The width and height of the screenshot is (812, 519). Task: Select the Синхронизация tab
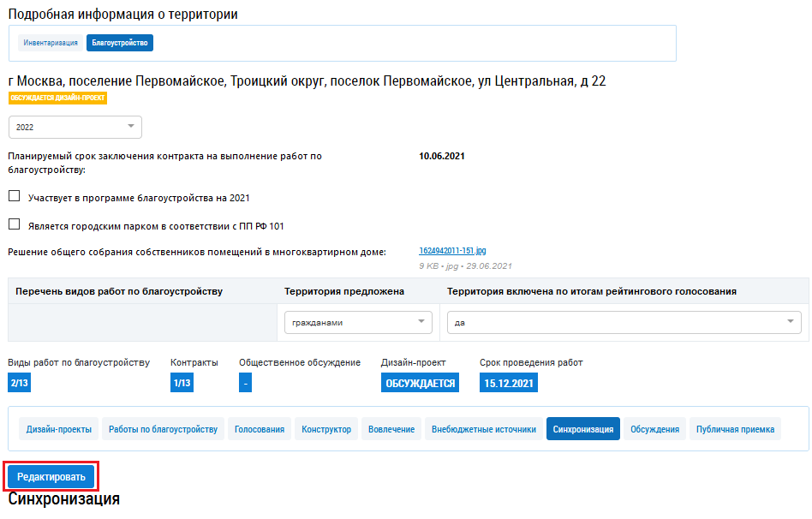582,429
